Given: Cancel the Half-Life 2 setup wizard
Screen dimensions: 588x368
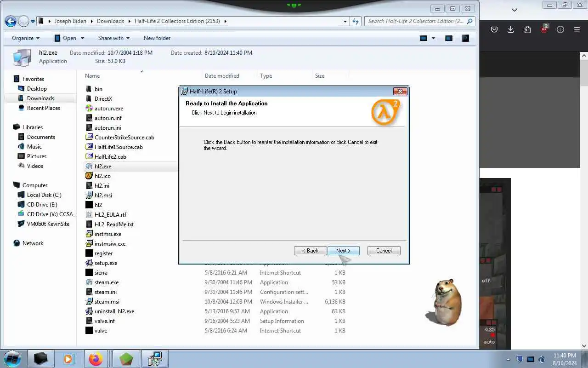Looking at the screenshot, I should point(384,251).
